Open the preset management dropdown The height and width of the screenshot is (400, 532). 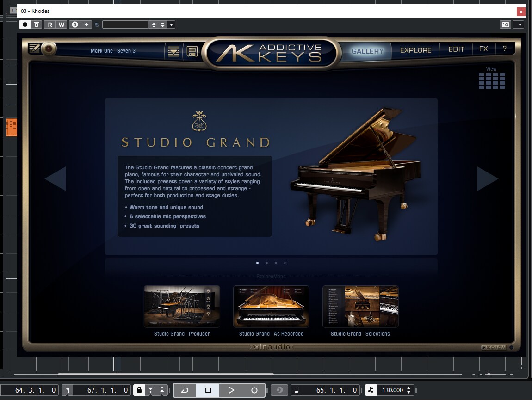point(171,25)
